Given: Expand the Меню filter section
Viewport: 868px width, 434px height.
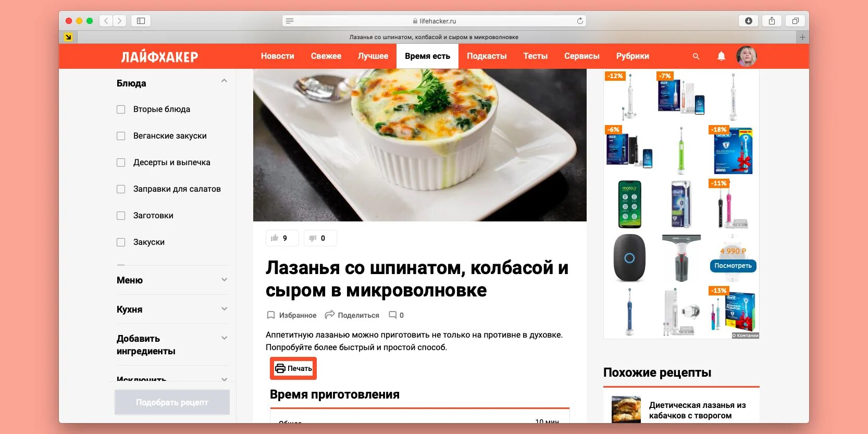Looking at the screenshot, I should (x=224, y=280).
